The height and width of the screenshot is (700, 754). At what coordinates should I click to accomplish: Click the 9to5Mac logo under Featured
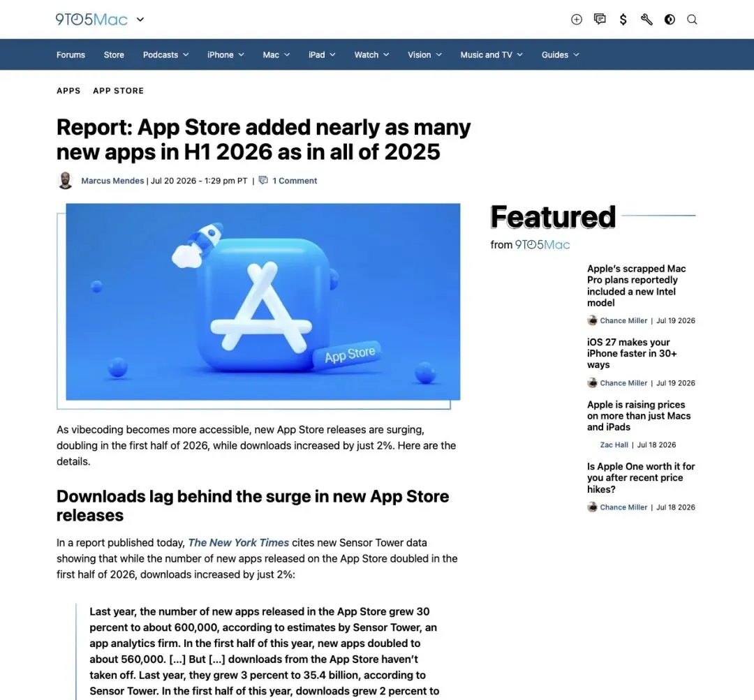click(542, 245)
